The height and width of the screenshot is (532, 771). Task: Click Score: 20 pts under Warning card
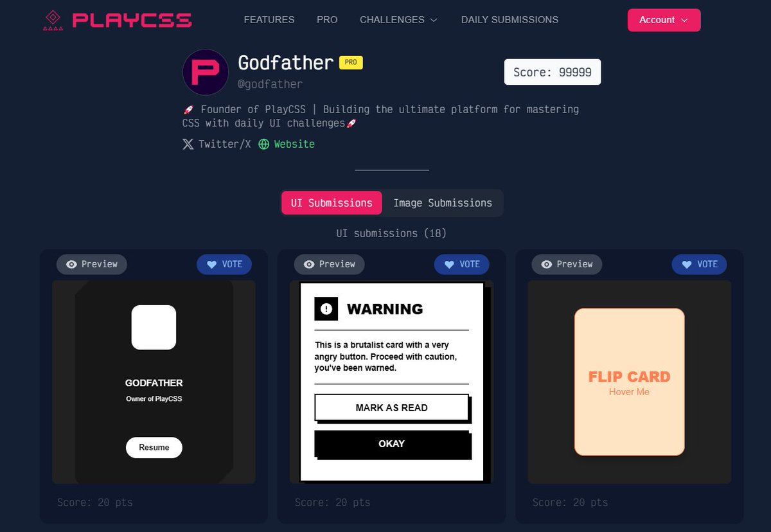tap(333, 502)
